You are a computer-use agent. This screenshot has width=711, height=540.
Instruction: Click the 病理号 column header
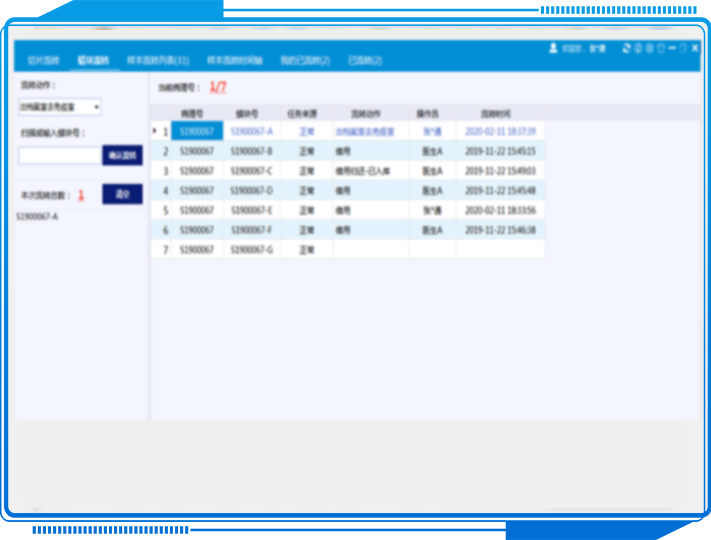click(x=197, y=114)
